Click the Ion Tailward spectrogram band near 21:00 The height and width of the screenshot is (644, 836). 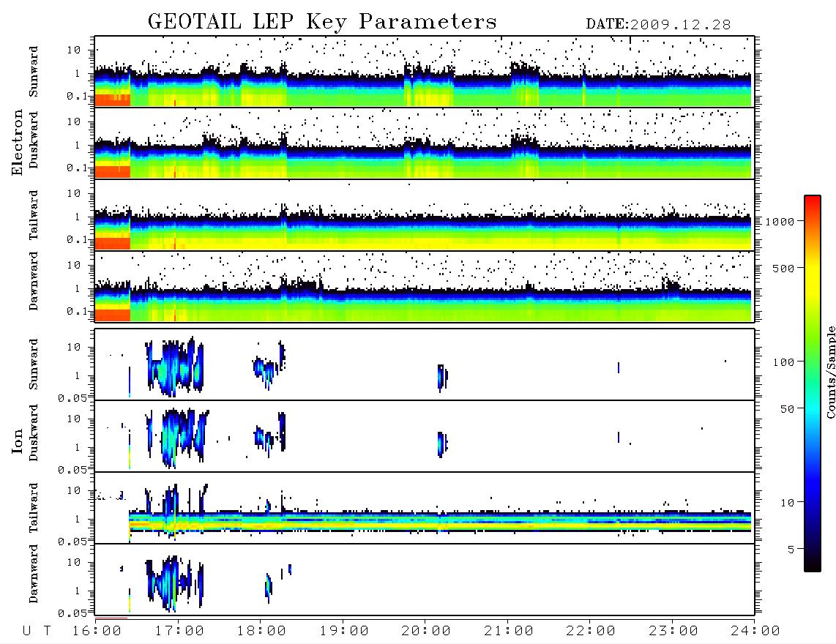[509, 522]
